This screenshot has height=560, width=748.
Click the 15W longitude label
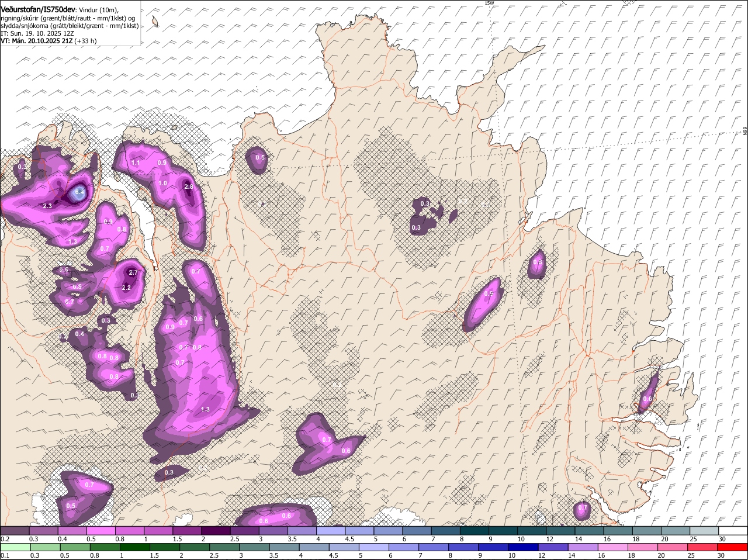coord(489,4)
